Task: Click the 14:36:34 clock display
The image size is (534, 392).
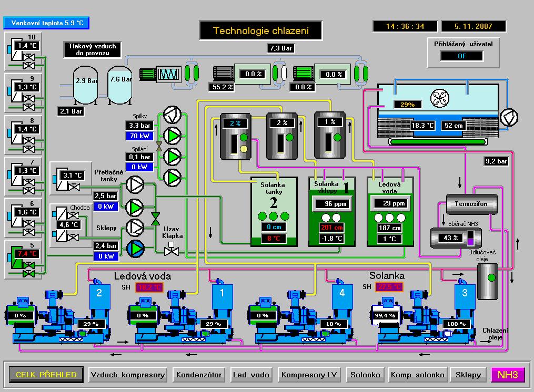Action: 405,26
